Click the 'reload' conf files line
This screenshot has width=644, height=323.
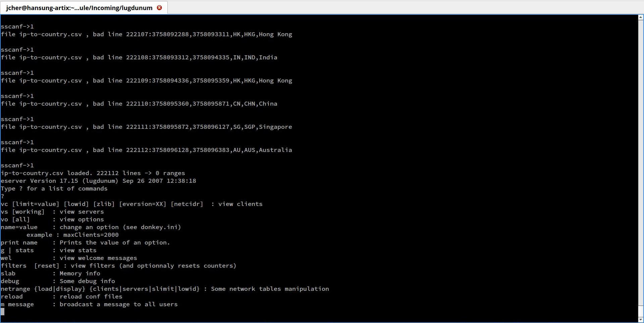pyautogui.click(x=61, y=297)
